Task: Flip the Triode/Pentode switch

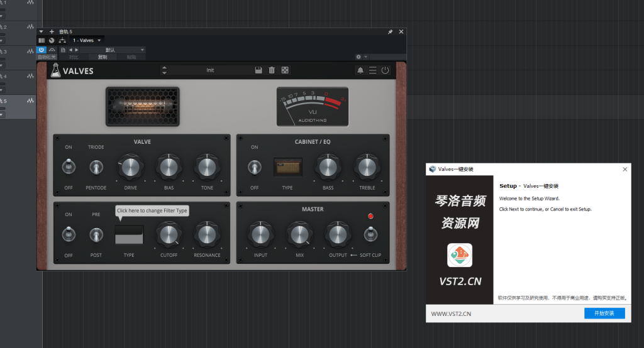Action: pos(96,167)
